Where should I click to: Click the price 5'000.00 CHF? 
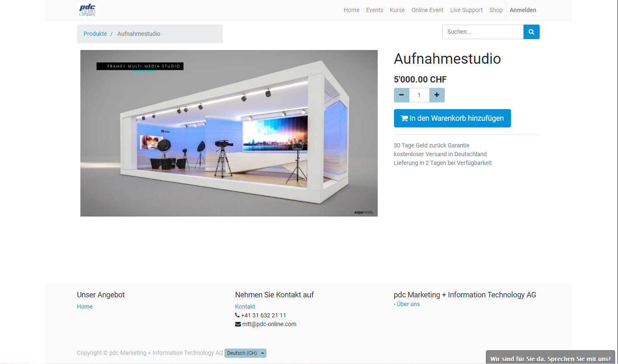coord(420,80)
